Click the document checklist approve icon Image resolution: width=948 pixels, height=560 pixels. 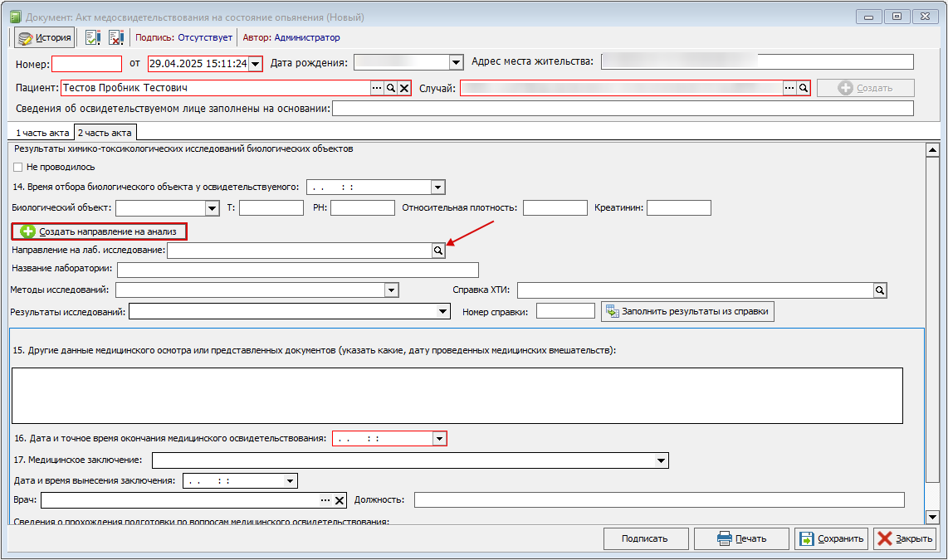92,37
